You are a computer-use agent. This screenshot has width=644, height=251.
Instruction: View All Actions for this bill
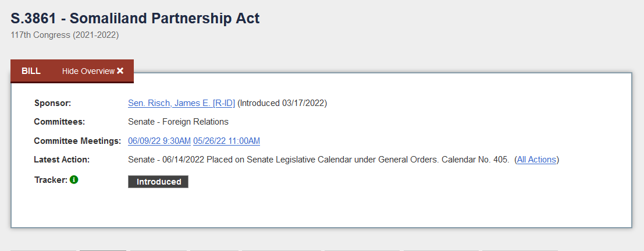click(x=536, y=160)
